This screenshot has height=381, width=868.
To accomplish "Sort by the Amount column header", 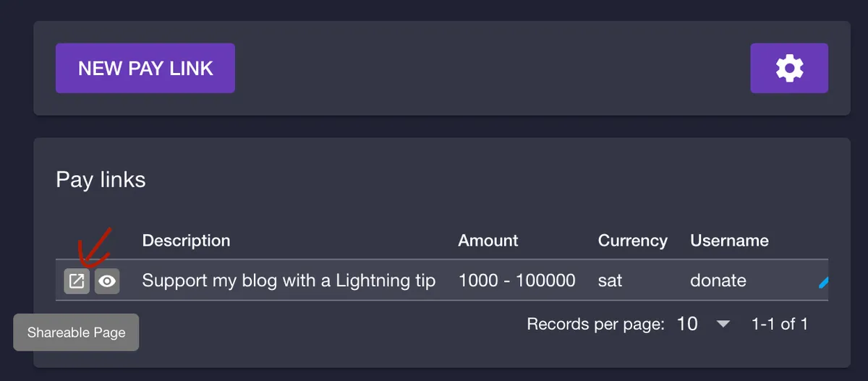I will pos(488,241).
